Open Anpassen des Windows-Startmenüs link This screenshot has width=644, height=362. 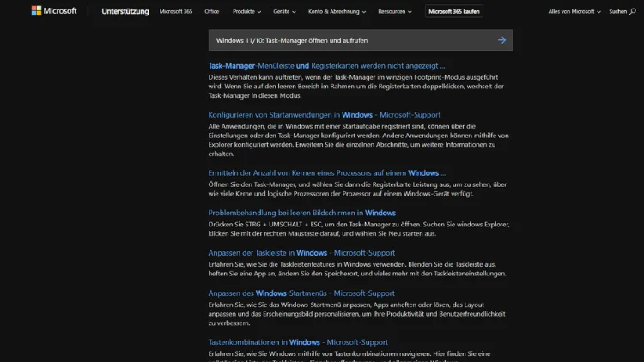[301, 293]
